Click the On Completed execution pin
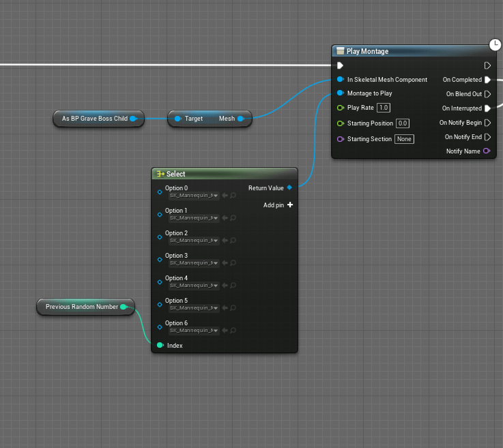The image size is (503, 448). pos(487,80)
